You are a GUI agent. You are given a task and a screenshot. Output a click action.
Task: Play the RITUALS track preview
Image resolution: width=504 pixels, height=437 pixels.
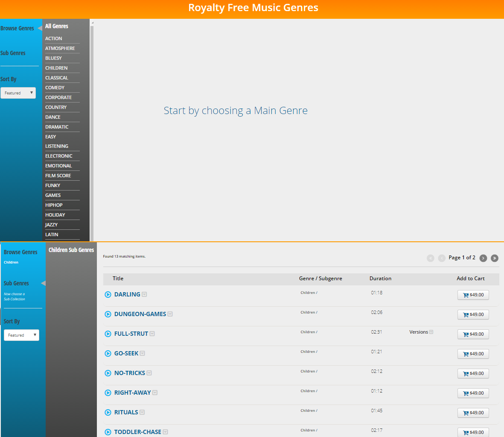pos(108,412)
